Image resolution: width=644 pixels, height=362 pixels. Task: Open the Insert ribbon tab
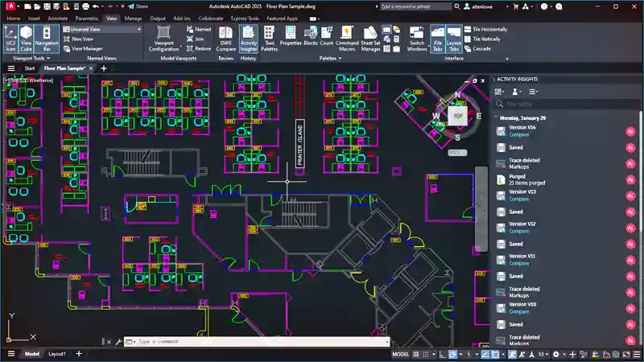(34, 19)
